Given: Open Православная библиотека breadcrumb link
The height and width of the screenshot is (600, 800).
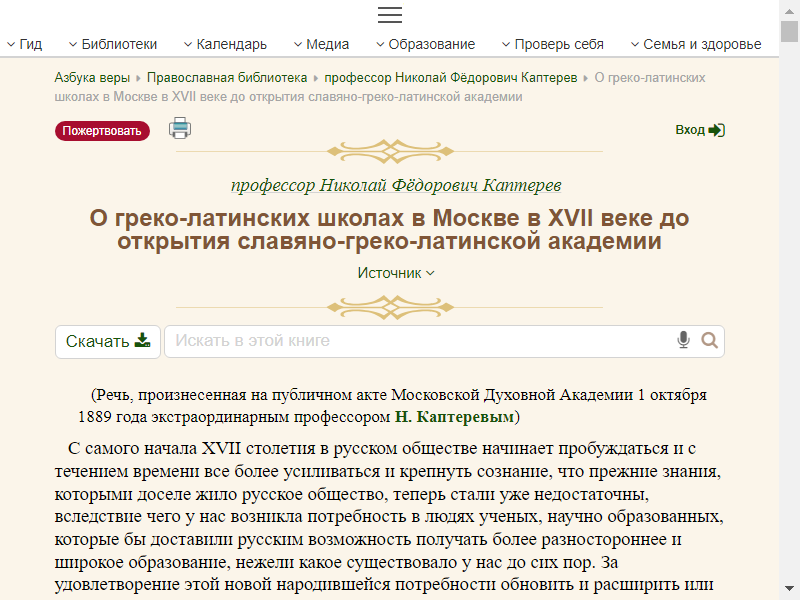Looking at the screenshot, I should tap(227, 78).
